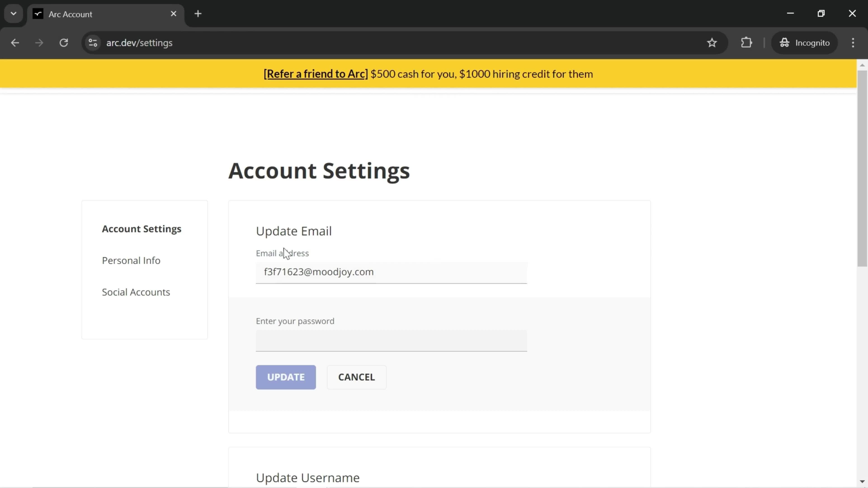The image size is (868, 488).
Task: Click the current Arc tab favicon
Action: pos(38,14)
